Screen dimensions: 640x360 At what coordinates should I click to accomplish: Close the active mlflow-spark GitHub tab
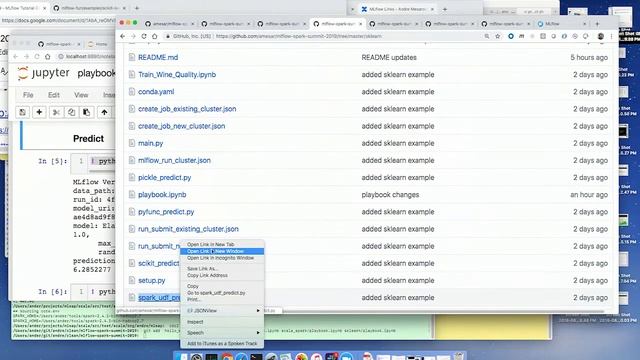click(360, 24)
